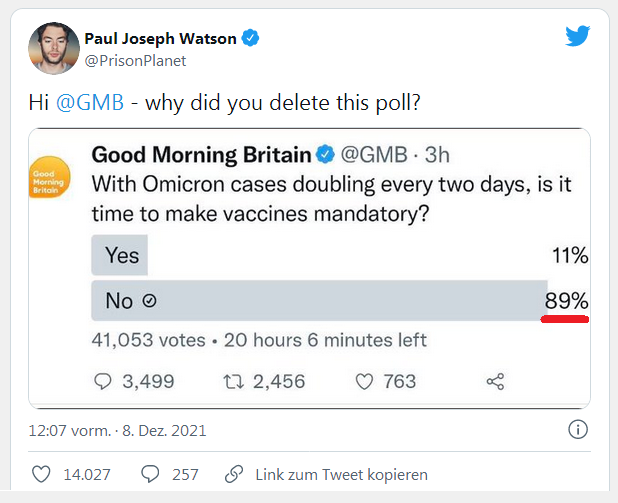Image resolution: width=618 pixels, height=503 pixels.
Task: Click "Link zum Tweet kopieren" text
Action: point(341,474)
